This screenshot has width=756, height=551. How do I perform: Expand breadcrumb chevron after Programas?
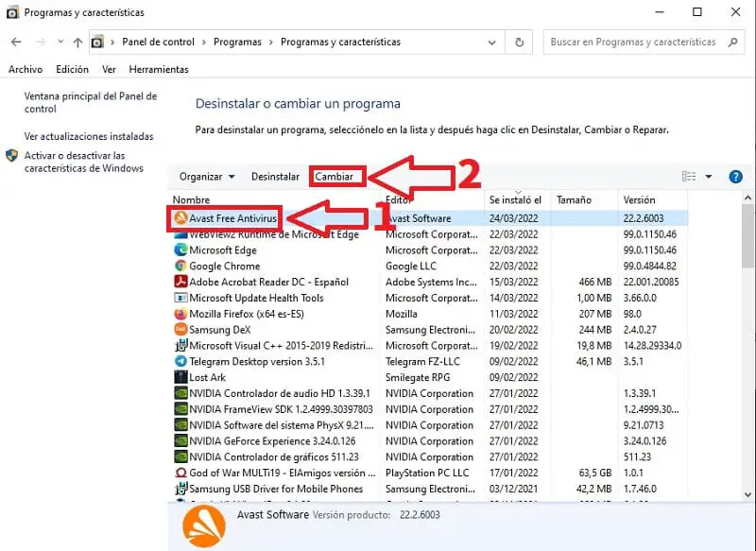(x=270, y=43)
